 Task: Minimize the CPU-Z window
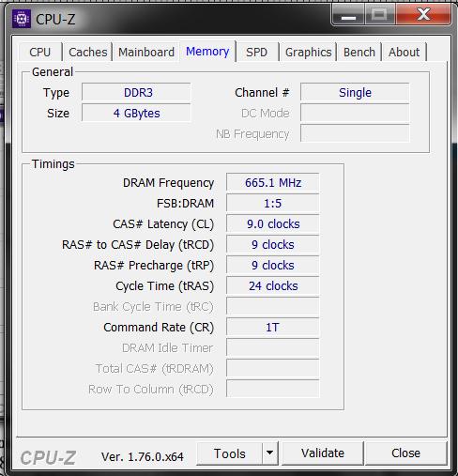pyautogui.click(x=348, y=15)
